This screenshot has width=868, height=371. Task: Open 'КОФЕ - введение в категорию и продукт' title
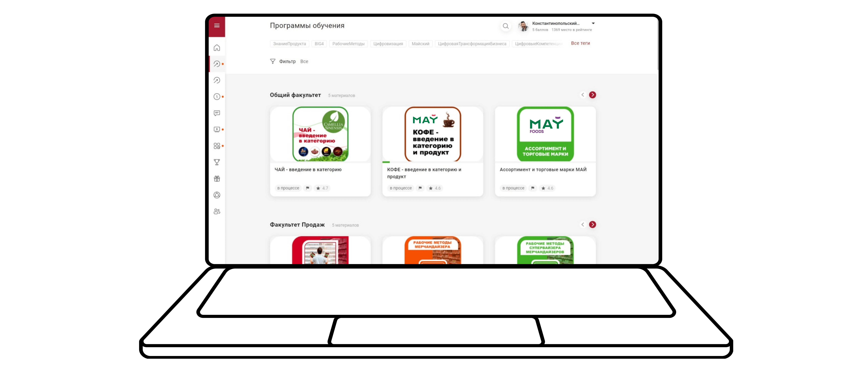point(424,173)
